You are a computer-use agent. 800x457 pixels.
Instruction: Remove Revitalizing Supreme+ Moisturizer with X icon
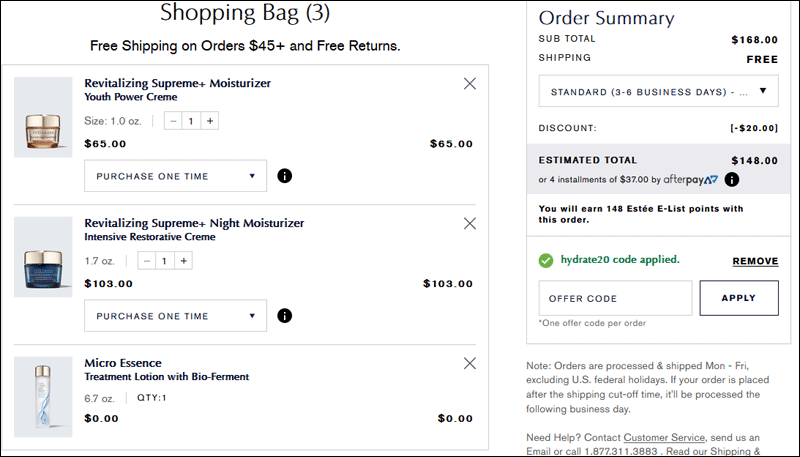click(469, 84)
